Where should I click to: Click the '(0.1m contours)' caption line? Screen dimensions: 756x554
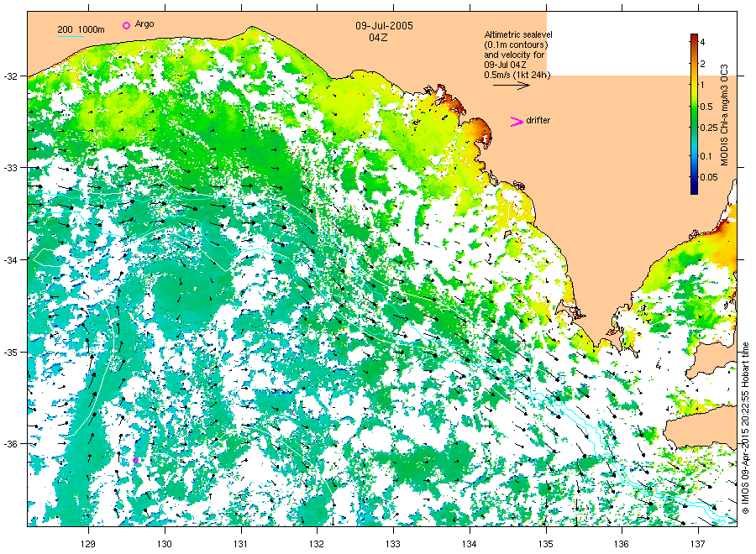click(x=517, y=44)
